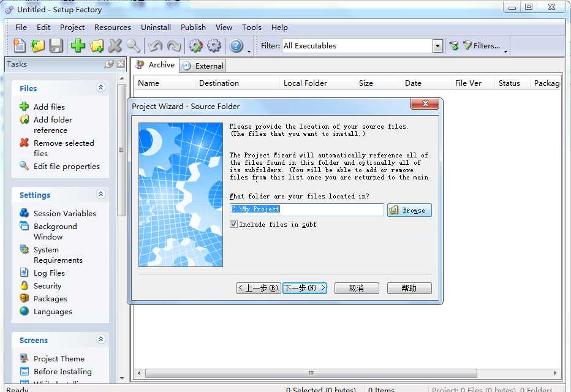Click the Undo arrow toolbar icon
This screenshot has height=392, width=571.
[156, 46]
